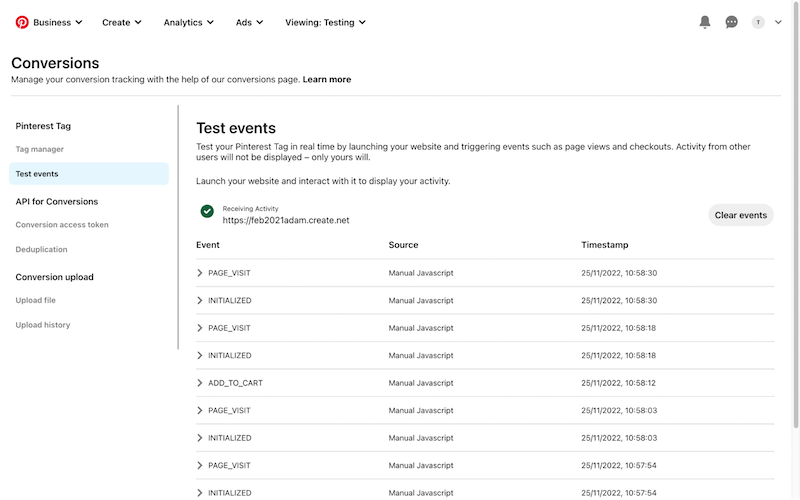Open the Analytics menu
Screen dimensions: 800x500
coord(188,22)
